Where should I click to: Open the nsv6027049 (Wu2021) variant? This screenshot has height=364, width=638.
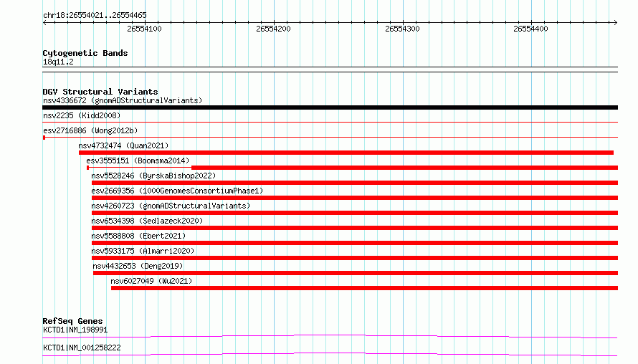(x=151, y=281)
